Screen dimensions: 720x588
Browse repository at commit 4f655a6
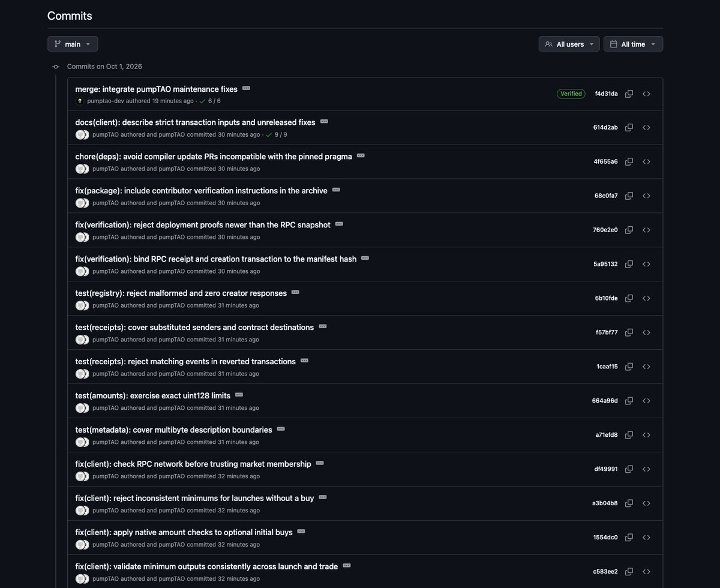click(647, 161)
